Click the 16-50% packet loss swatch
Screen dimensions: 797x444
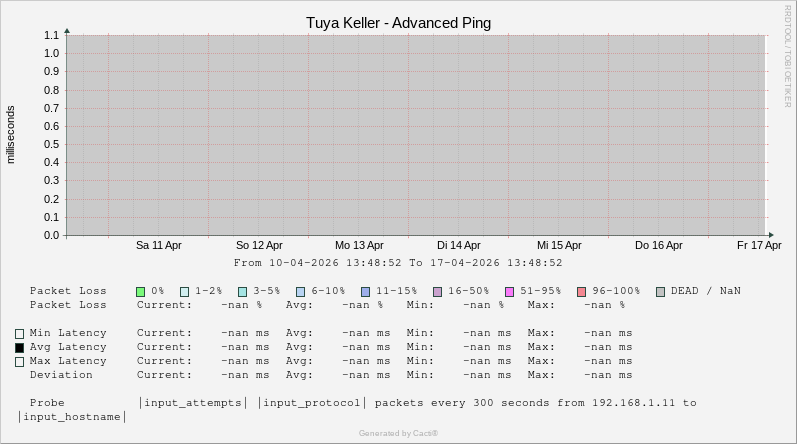(437, 292)
